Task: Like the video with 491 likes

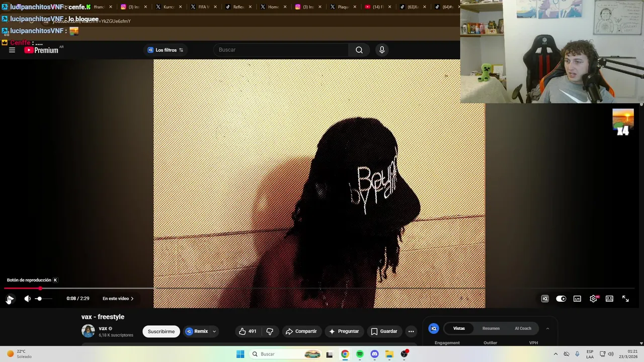Action: [248, 331]
